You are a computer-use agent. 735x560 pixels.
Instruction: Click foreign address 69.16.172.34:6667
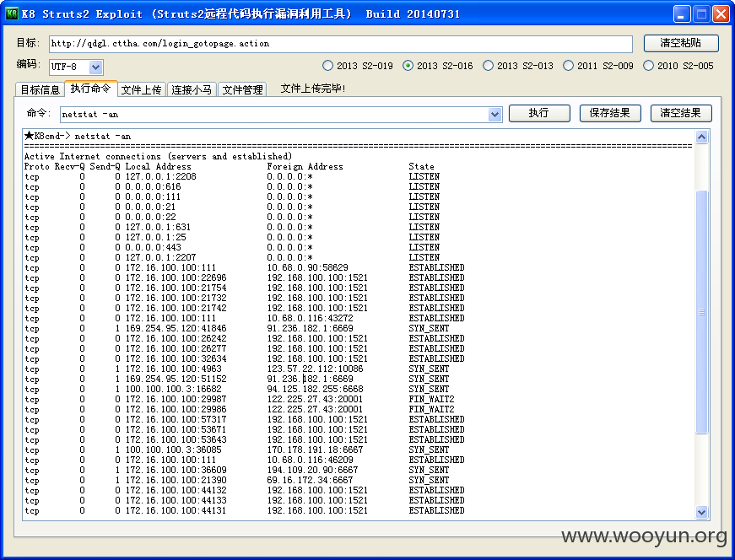click(310, 481)
